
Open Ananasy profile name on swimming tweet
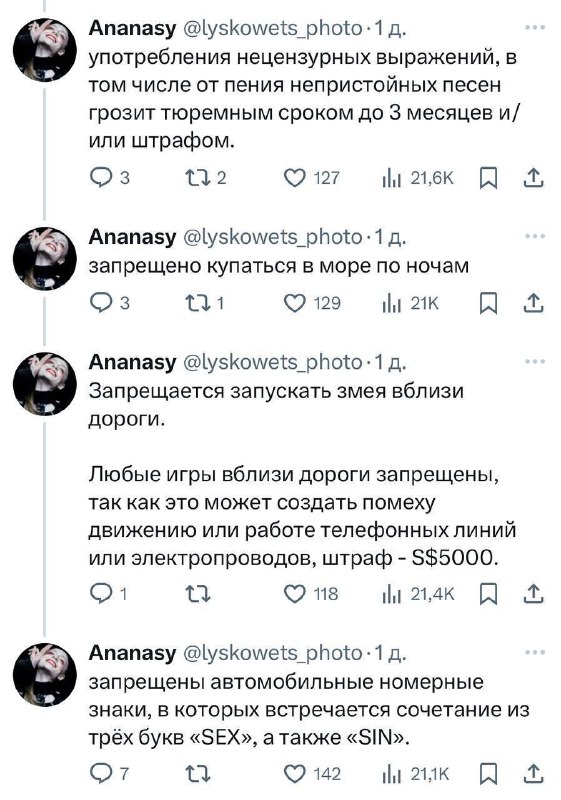coord(132,237)
